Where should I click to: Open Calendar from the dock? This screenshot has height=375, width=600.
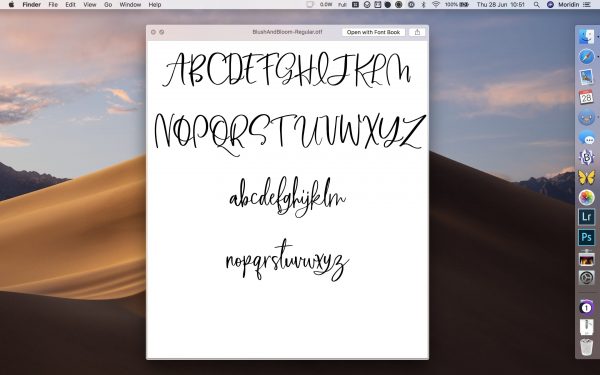(586, 97)
